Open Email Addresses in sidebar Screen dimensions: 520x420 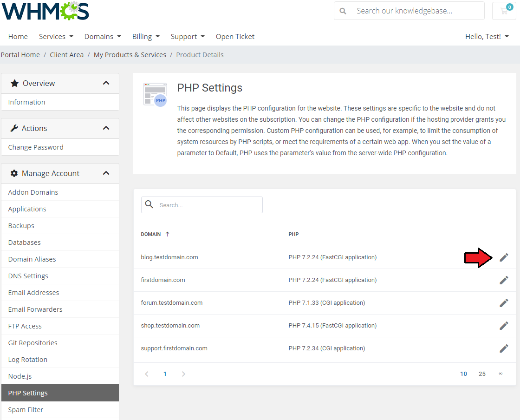click(60, 293)
